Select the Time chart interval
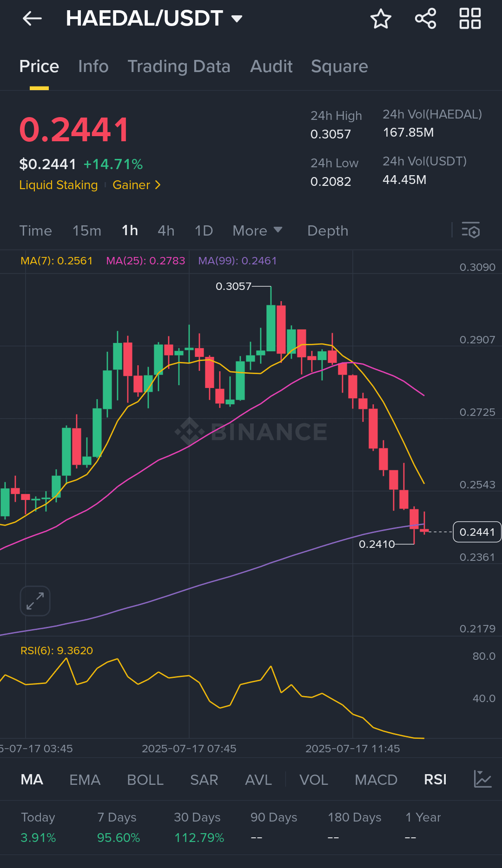The height and width of the screenshot is (868, 502). coord(36,230)
